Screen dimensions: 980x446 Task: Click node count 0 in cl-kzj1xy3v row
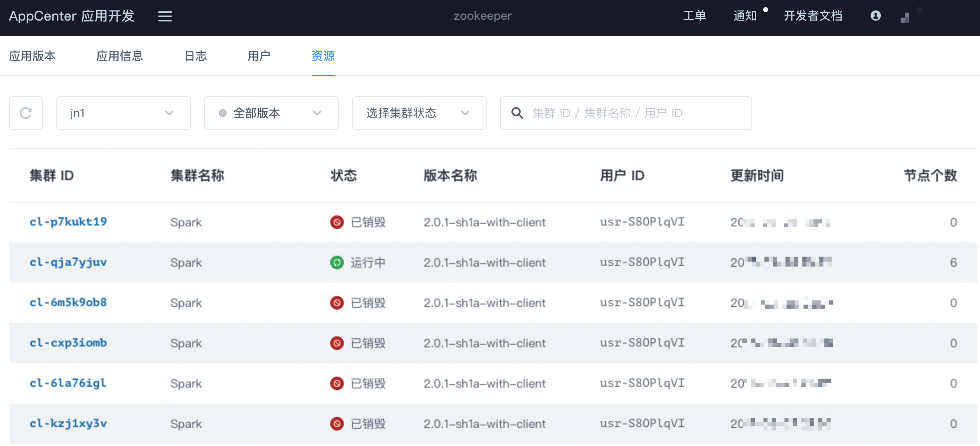954,424
